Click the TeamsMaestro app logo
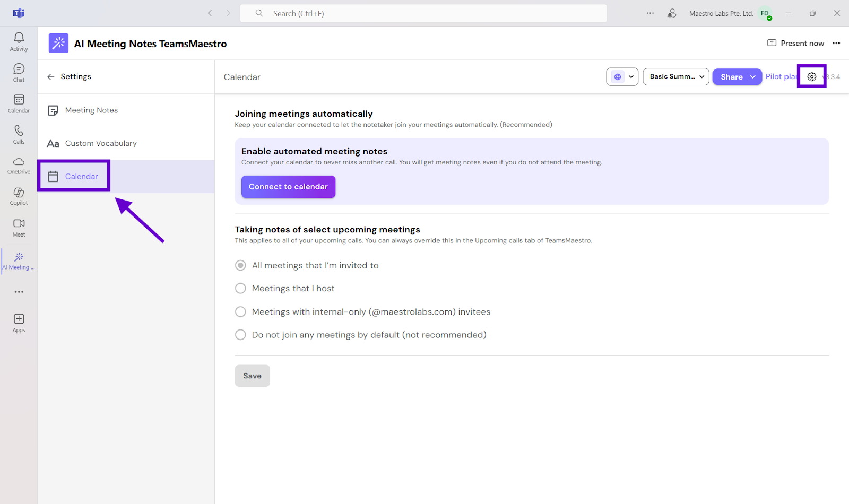The width and height of the screenshot is (849, 504). pos(58,44)
